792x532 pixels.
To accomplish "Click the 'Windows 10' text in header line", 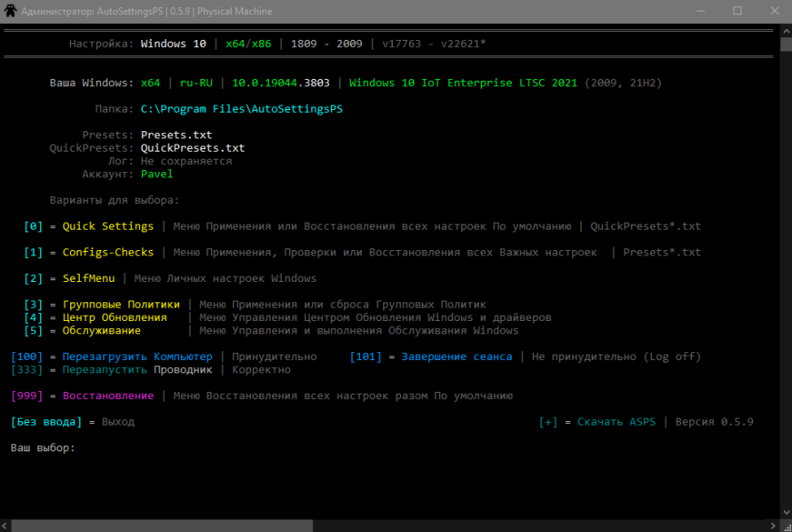I will (173, 44).
